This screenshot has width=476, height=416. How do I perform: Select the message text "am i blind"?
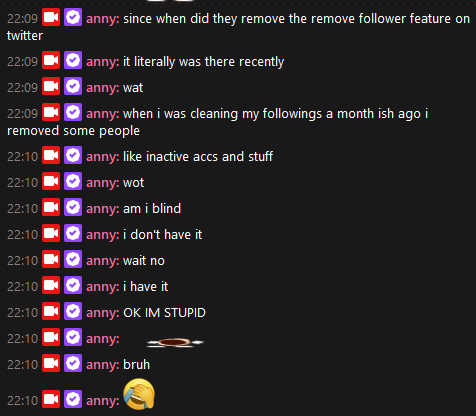pos(152,209)
